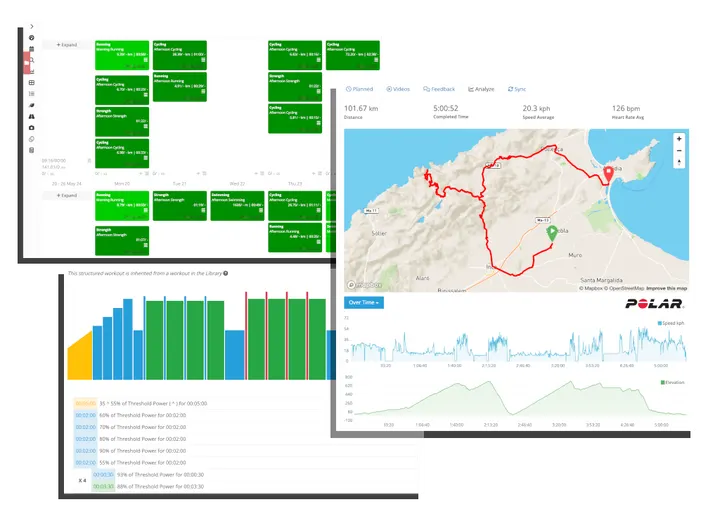Open the Improve this map link
The width and height of the screenshot is (720, 528).
pos(666,288)
